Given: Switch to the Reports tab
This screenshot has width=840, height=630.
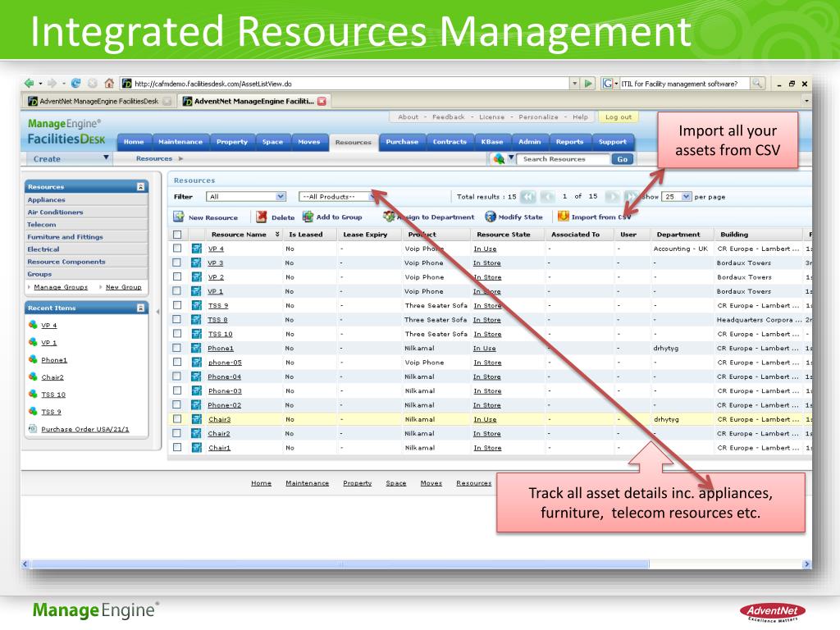Looking at the screenshot, I should 569,142.
